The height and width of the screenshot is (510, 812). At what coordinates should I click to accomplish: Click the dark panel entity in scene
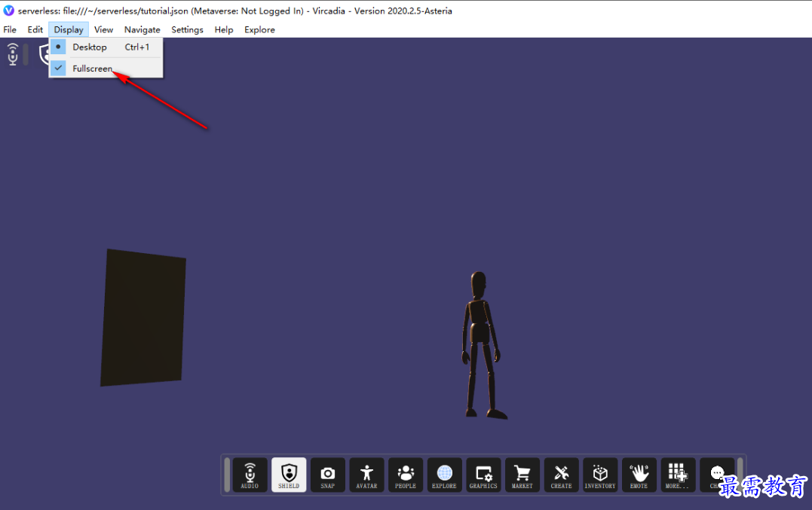tap(143, 318)
